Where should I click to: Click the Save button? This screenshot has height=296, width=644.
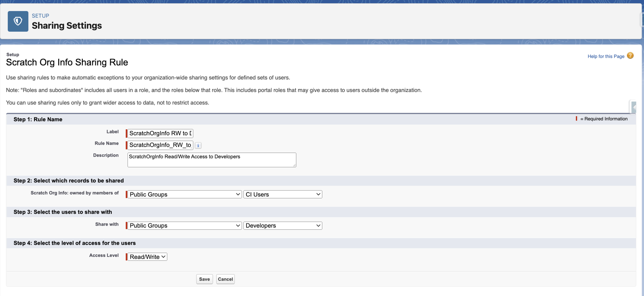coord(204,279)
